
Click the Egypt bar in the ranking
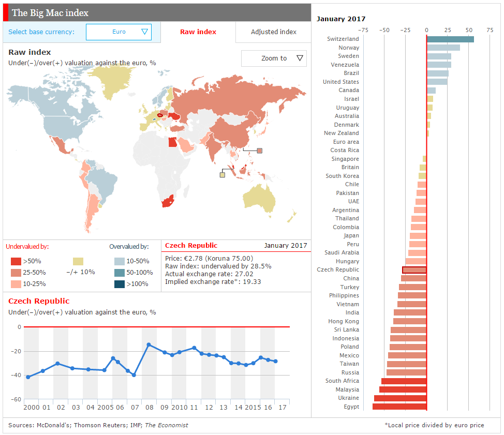(399, 407)
